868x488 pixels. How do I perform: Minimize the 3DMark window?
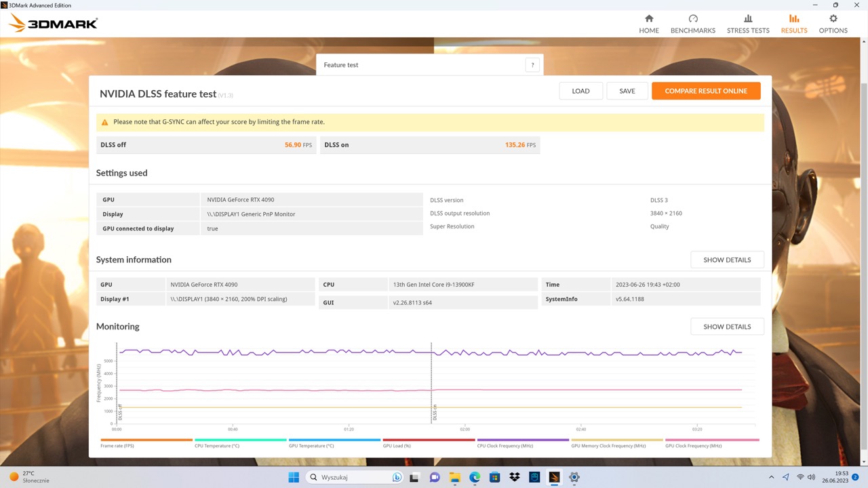(816, 5)
